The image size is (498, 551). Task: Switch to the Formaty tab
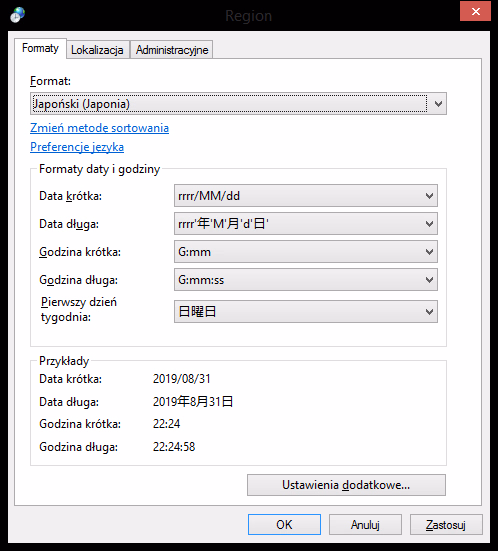[40, 48]
